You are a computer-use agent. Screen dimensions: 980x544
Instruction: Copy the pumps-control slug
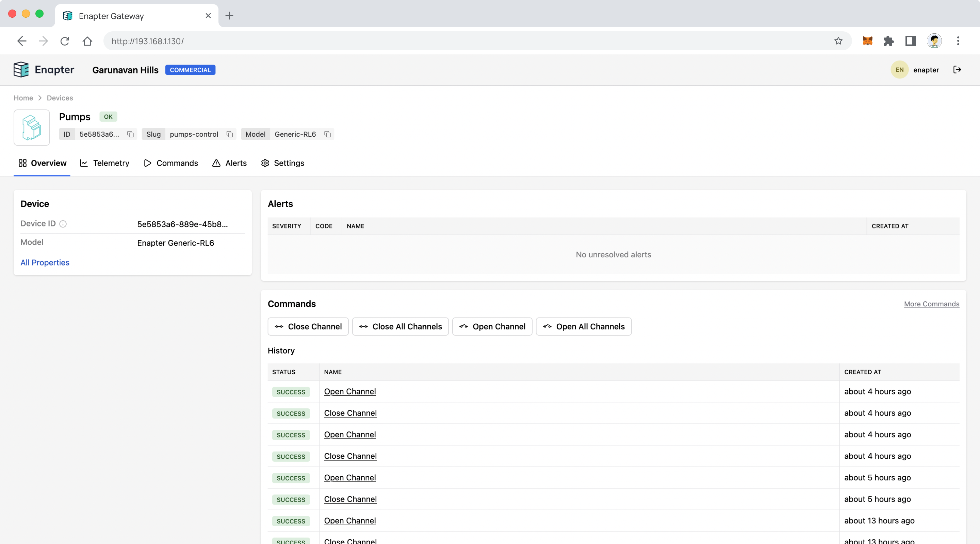tap(229, 134)
